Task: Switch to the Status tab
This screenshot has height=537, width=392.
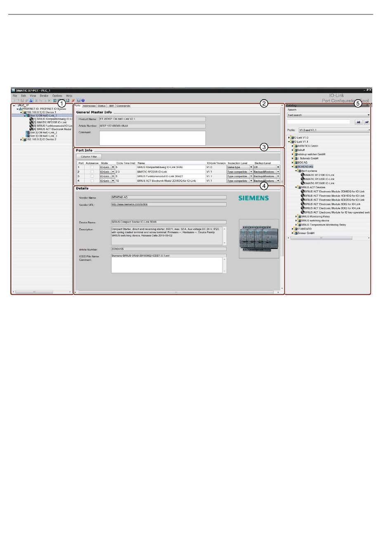Action: pyautogui.click(x=102, y=106)
